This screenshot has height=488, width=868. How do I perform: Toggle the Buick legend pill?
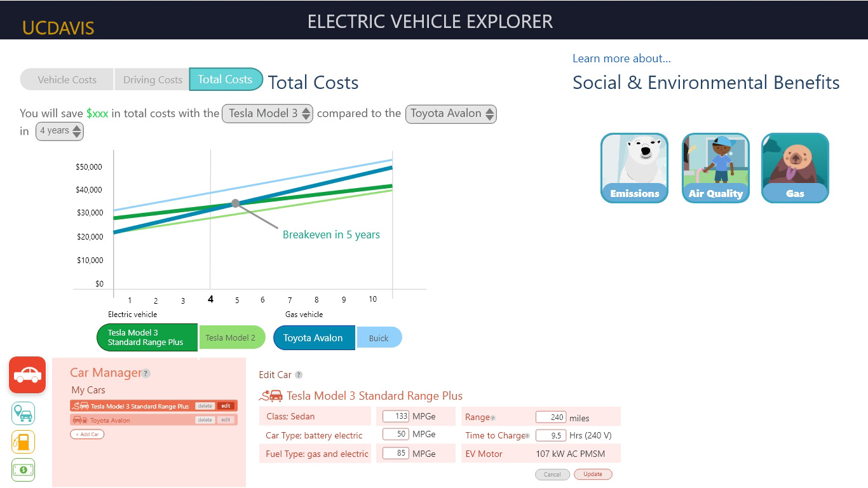click(x=379, y=338)
